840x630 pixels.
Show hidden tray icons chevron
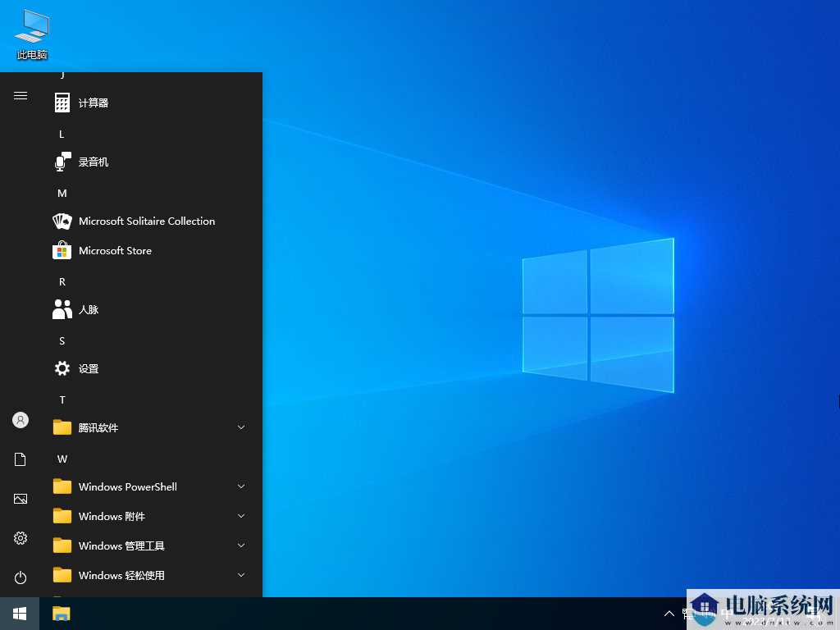[669, 614]
